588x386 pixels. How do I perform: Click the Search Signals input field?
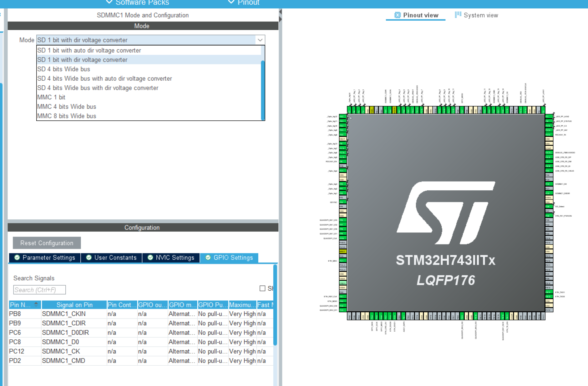[39, 290]
